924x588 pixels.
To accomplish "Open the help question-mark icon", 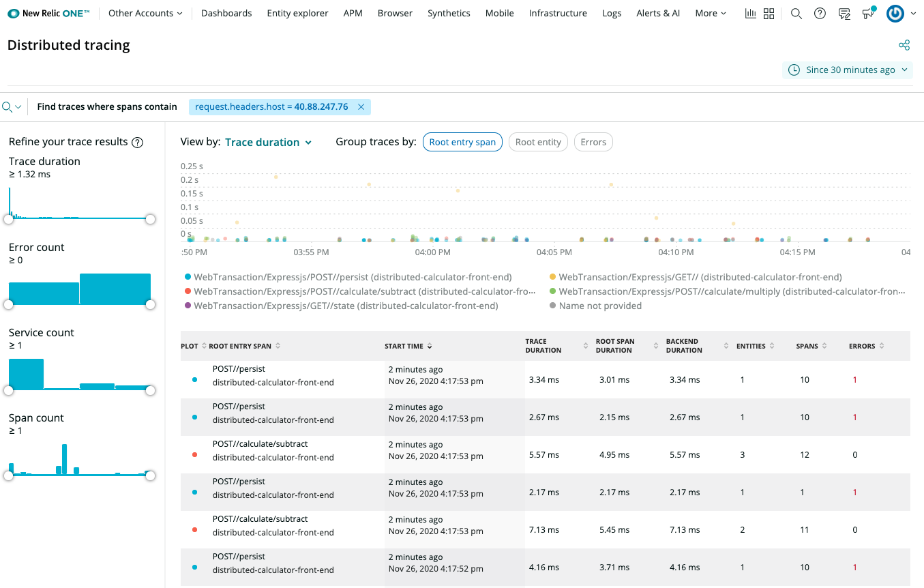I will 819,13.
